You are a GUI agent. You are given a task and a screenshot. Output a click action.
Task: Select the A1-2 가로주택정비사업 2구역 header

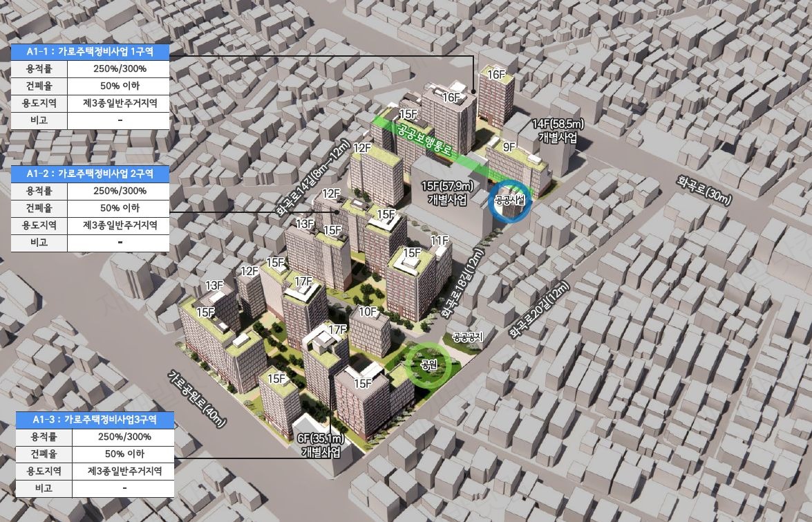coord(90,174)
